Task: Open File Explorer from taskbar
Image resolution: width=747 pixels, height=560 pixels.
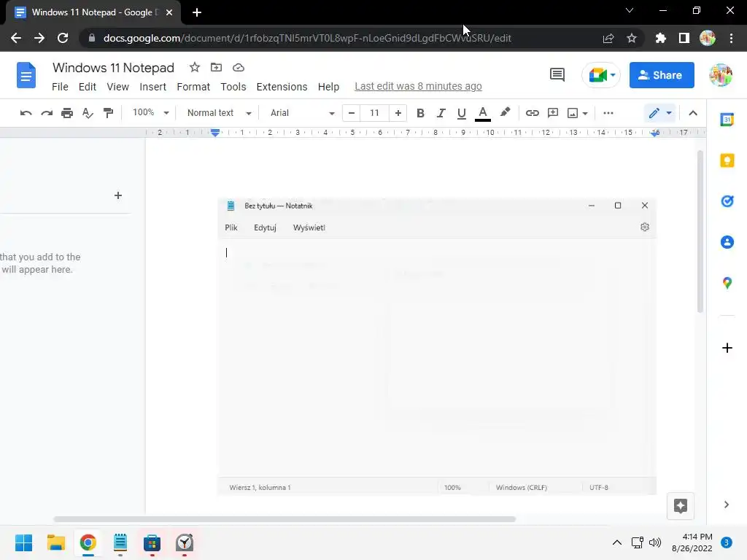Action: click(x=55, y=542)
